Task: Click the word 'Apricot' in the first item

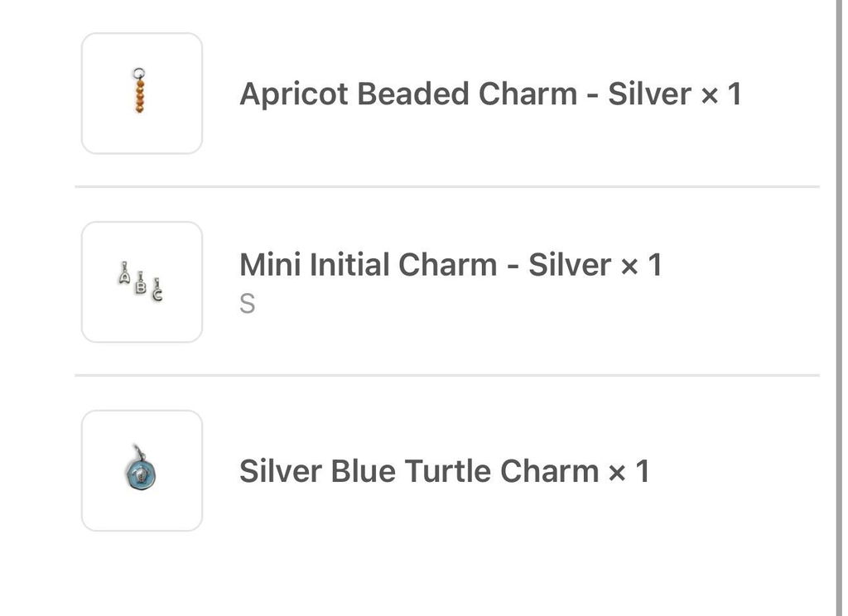Action: (x=294, y=94)
